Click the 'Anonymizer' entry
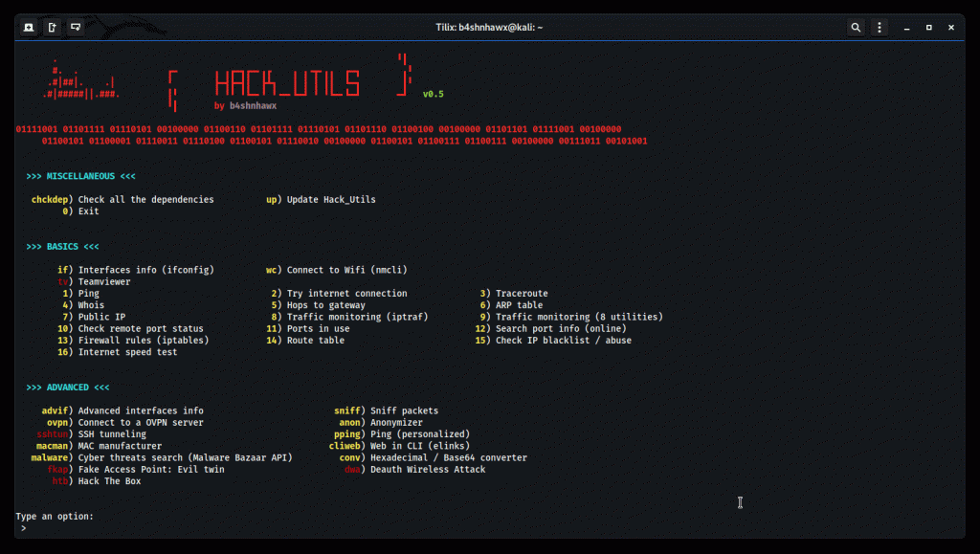The image size is (980, 554). click(x=396, y=423)
